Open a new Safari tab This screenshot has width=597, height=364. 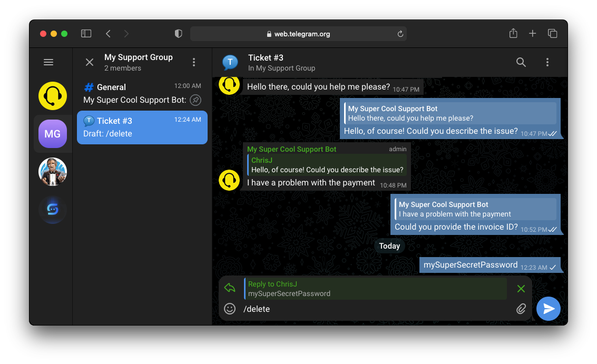pos(532,34)
